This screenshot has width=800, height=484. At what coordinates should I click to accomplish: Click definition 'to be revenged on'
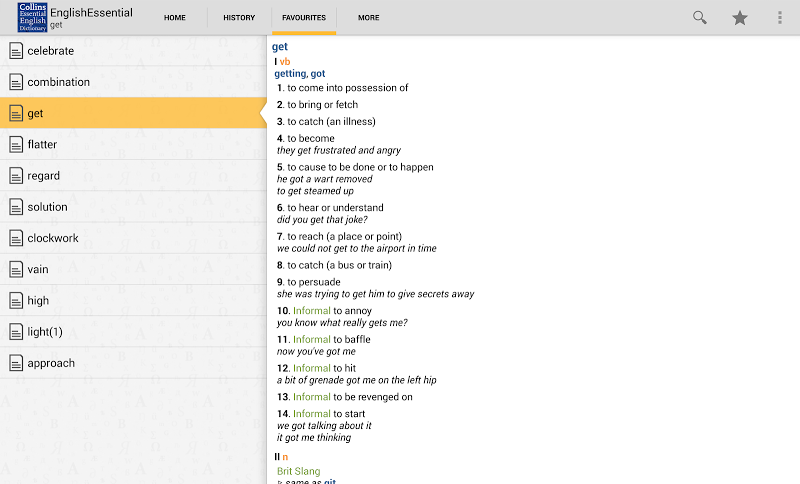(x=372, y=397)
